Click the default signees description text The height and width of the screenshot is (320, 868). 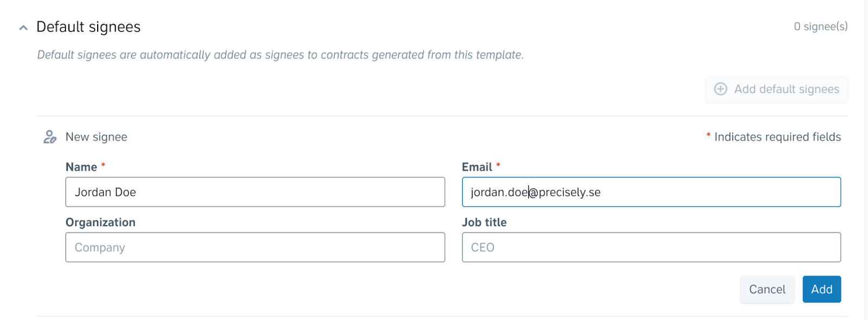coord(280,55)
